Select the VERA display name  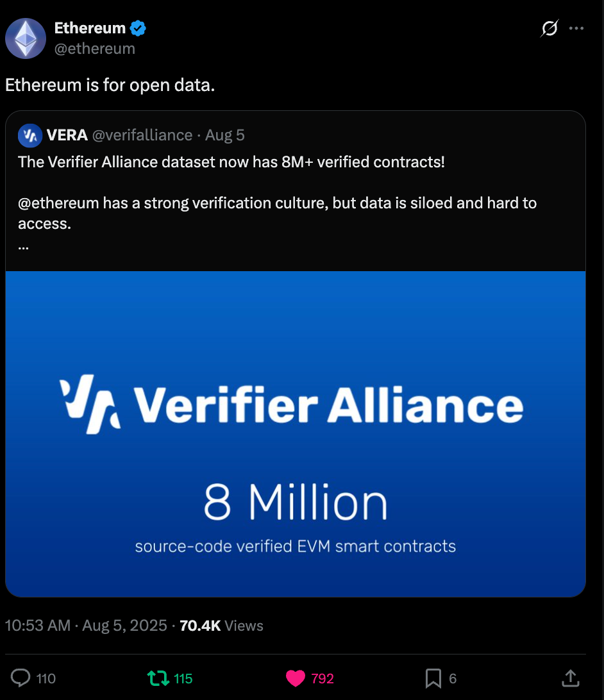pyautogui.click(x=66, y=135)
